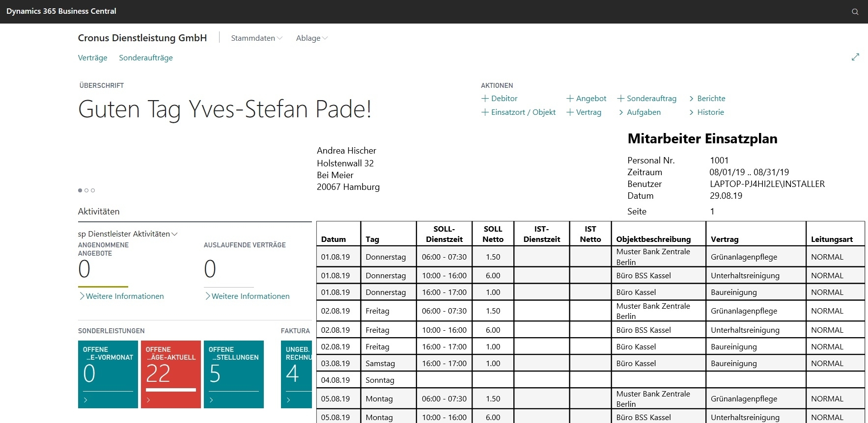Click the Dynamics 365 Business Central title
Viewport: 868px width, 423px height.
click(61, 11)
